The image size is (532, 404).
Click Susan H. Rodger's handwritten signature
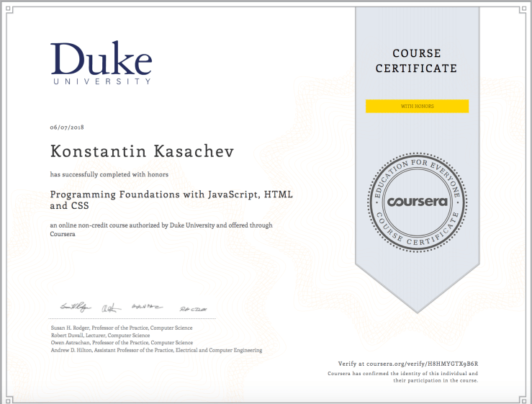click(74, 308)
